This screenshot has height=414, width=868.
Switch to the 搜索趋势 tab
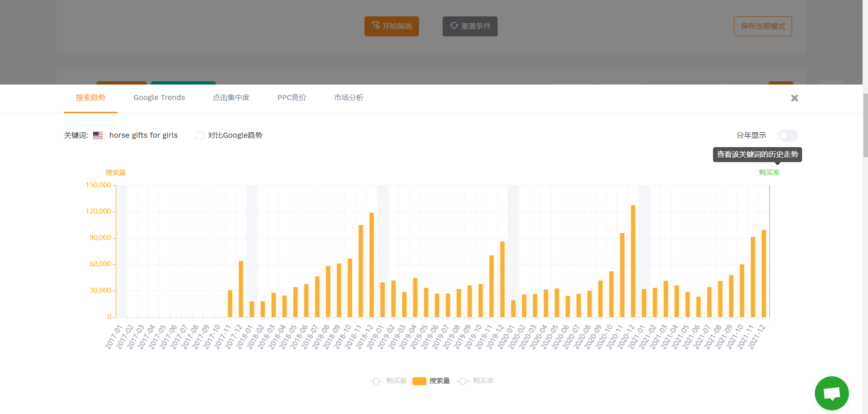click(x=90, y=98)
